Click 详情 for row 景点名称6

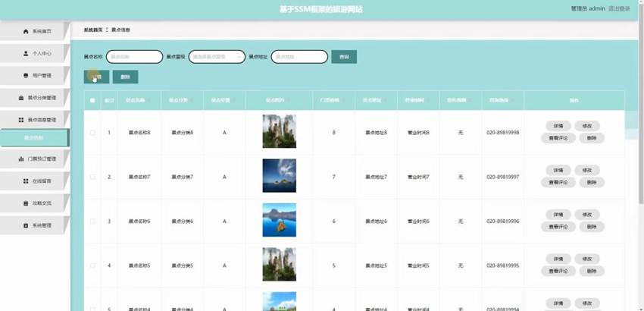558,215
